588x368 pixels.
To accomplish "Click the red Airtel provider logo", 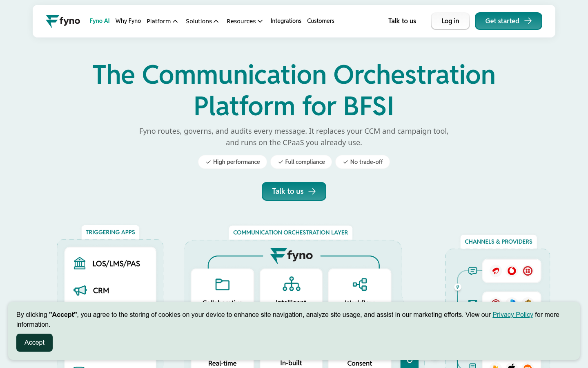I will 496,271.
